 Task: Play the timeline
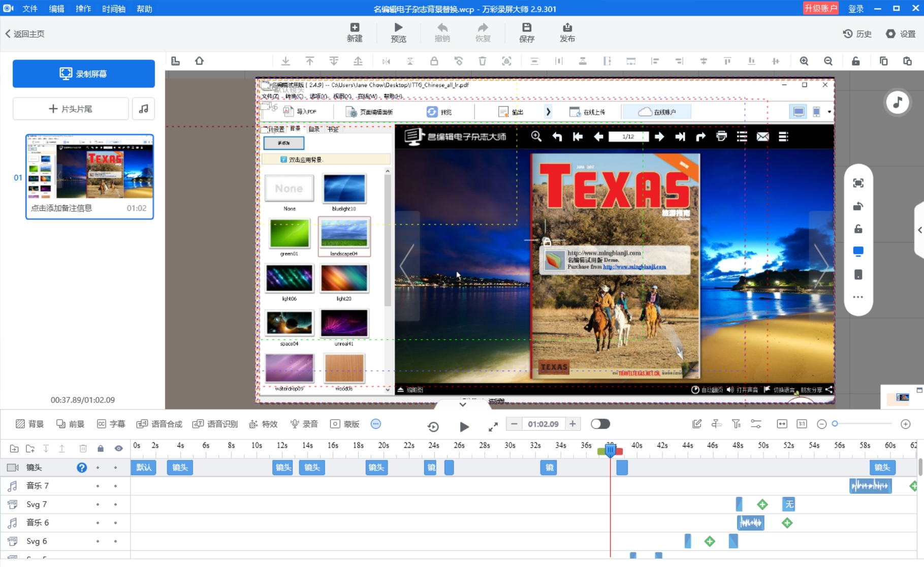464,427
